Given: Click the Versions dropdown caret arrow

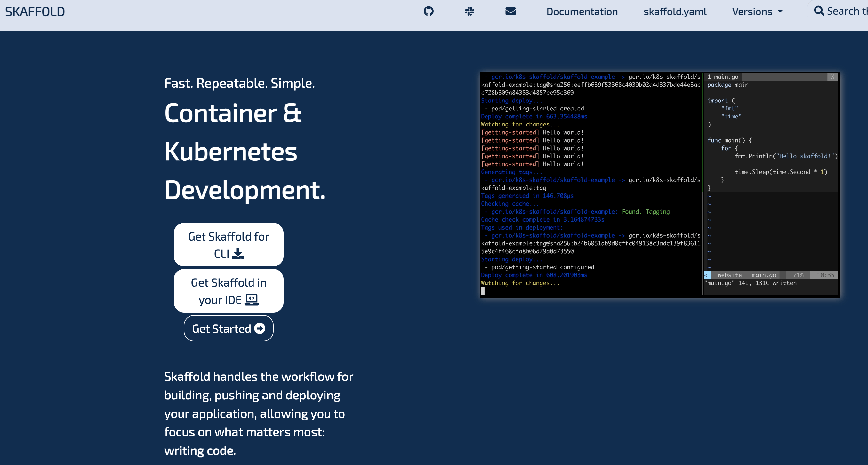Looking at the screenshot, I should tap(780, 12).
